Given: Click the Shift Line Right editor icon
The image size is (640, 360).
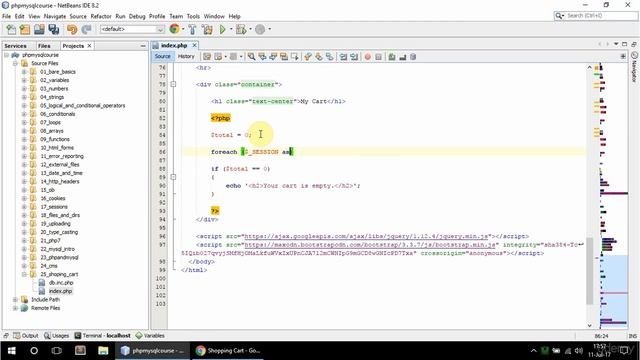Looking at the screenshot, I should 354,57.
